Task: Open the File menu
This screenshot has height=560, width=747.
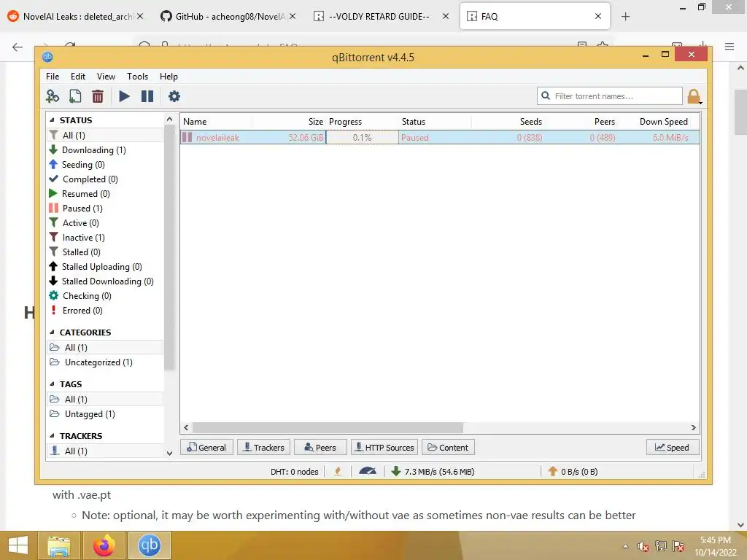Action: pyautogui.click(x=53, y=76)
